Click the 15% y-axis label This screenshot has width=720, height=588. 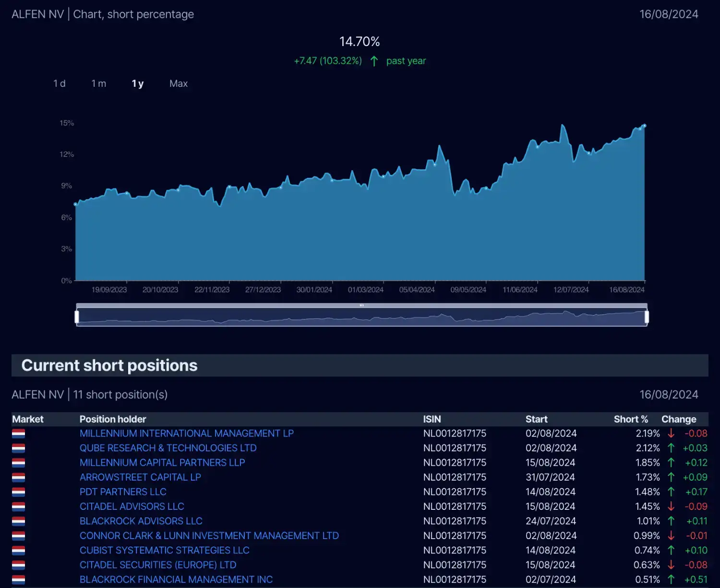coord(67,123)
